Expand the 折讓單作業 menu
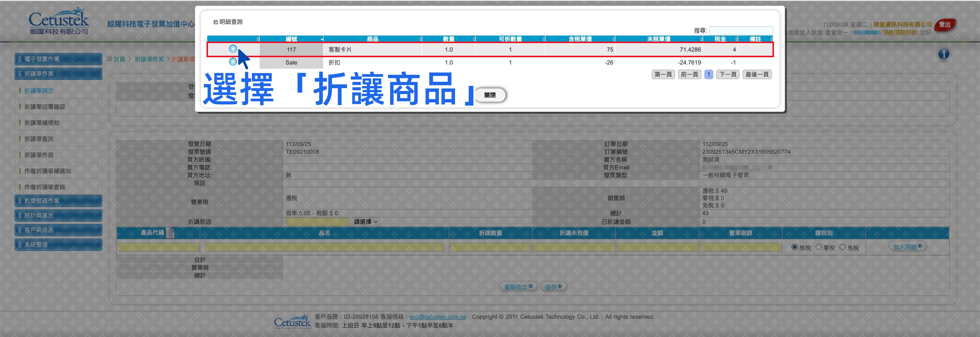 coord(59,73)
